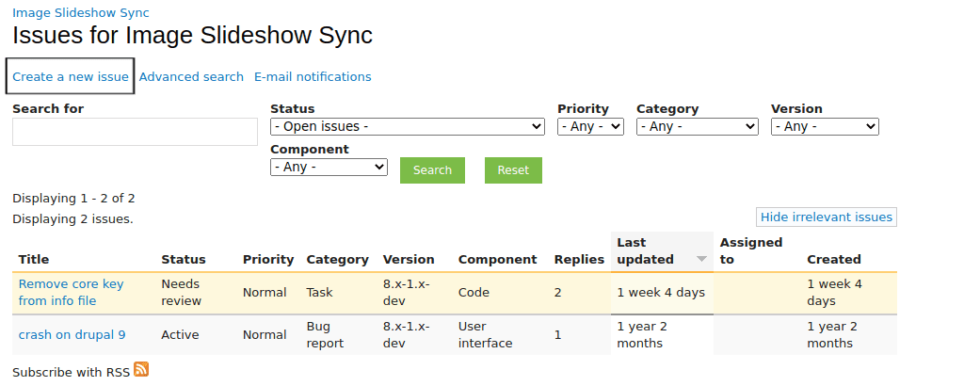This screenshot has height=386, width=980.
Task: Sort issues by Created column header
Action: [x=833, y=259]
